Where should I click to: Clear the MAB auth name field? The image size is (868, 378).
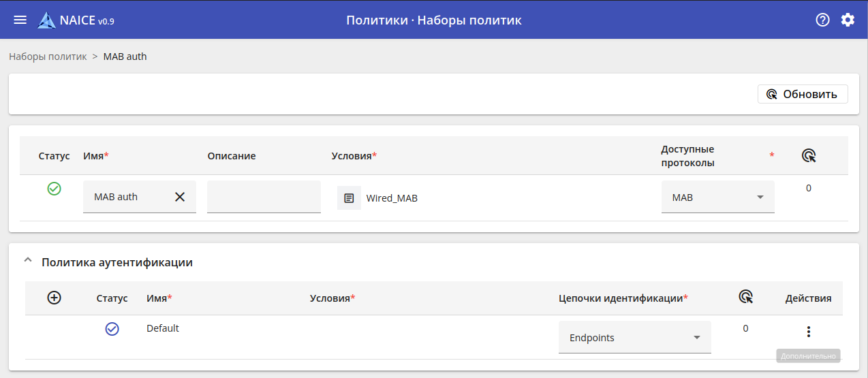click(180, 197)
